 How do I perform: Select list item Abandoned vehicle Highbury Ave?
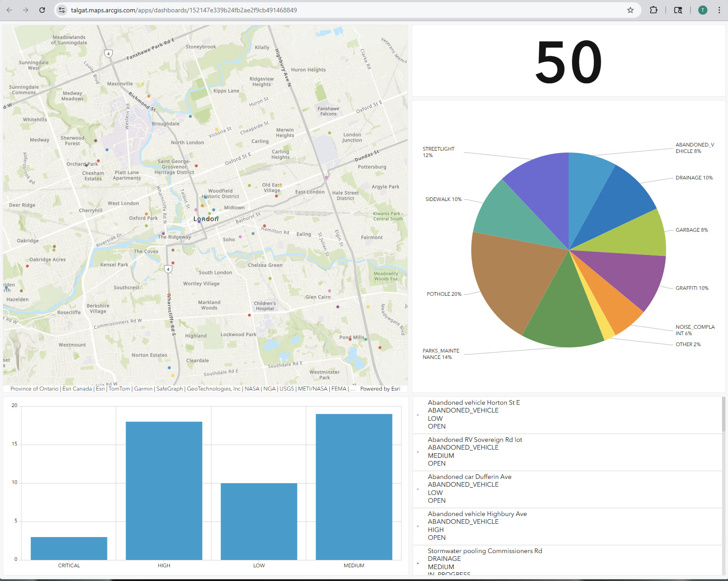568,526
